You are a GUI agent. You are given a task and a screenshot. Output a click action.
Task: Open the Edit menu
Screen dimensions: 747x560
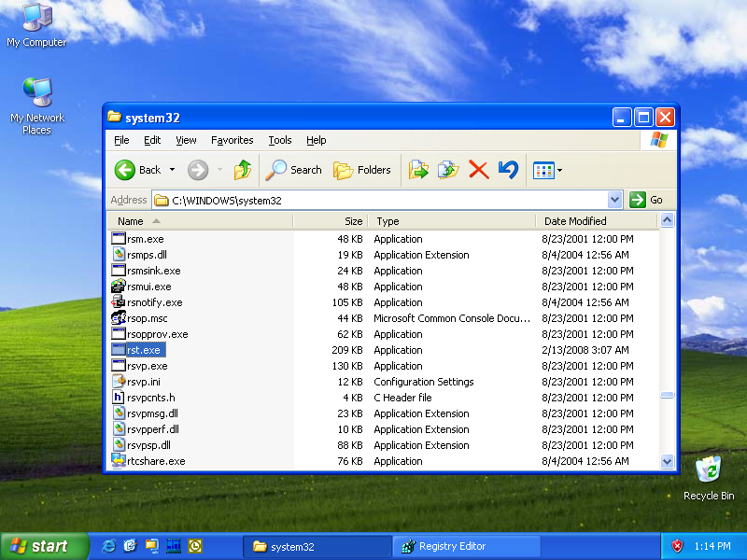152,140
